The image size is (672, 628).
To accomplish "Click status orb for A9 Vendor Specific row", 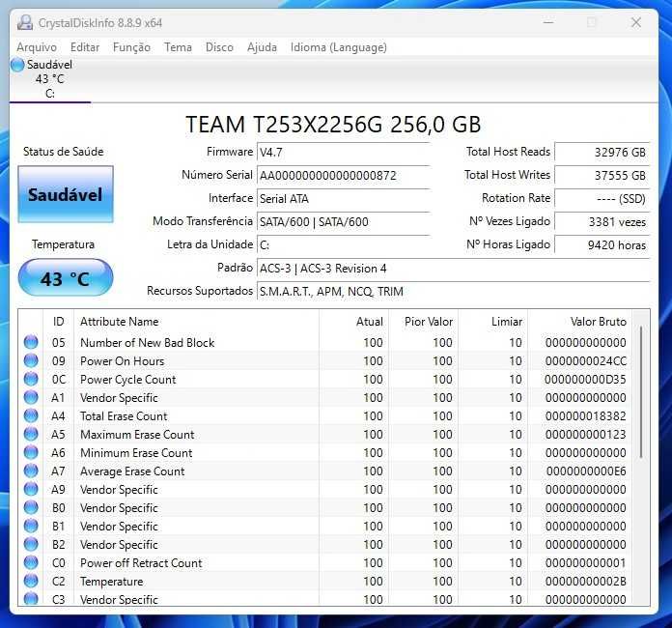I will point(31,489).
